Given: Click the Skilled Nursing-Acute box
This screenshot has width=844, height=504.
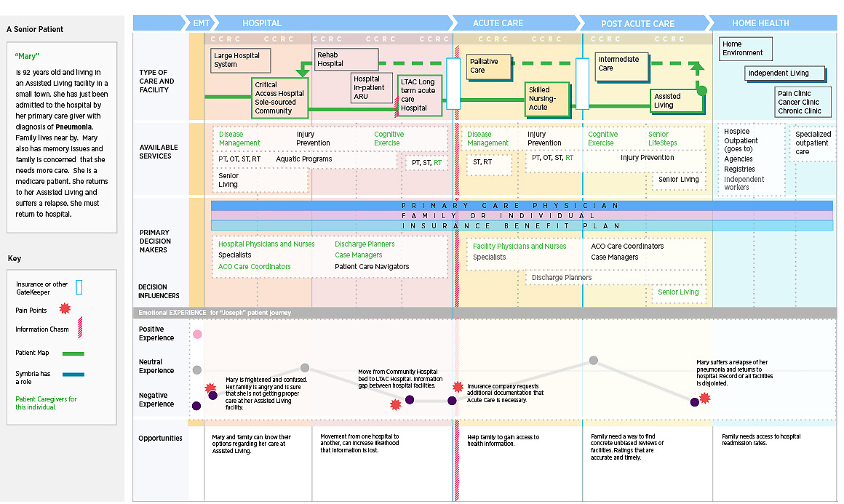Looking at the screenshot, I should click(548, 99).
